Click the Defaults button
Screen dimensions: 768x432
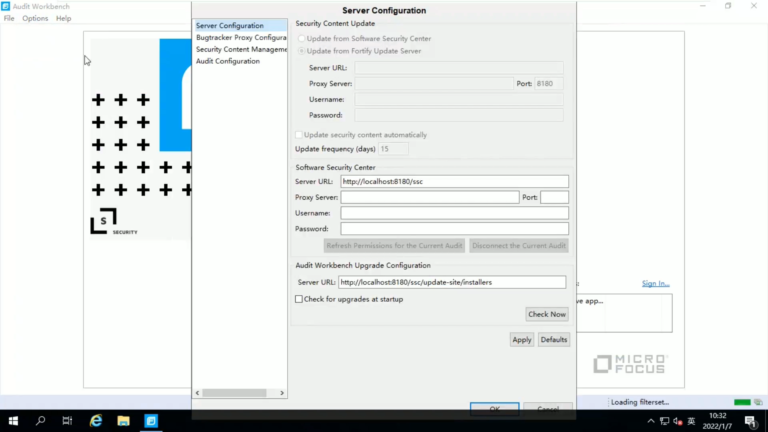(553, 339)
